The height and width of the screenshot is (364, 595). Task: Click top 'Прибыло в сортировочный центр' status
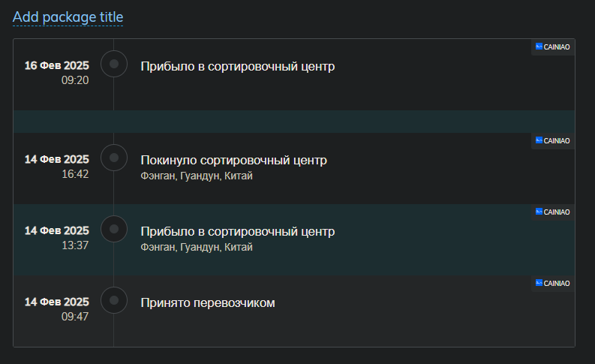tap(238, 67)
